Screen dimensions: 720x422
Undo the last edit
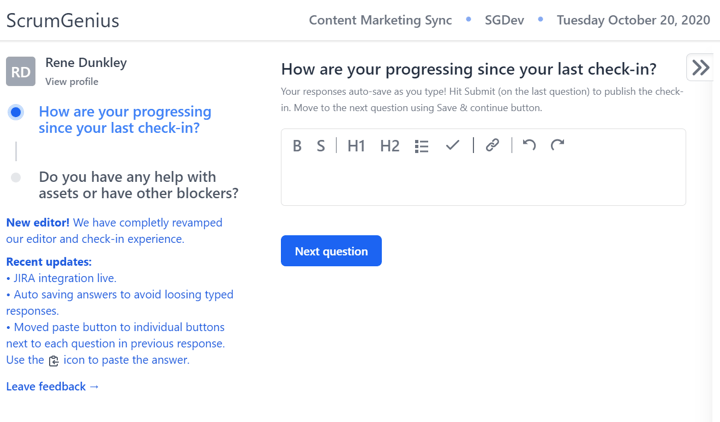click(529, 145)
